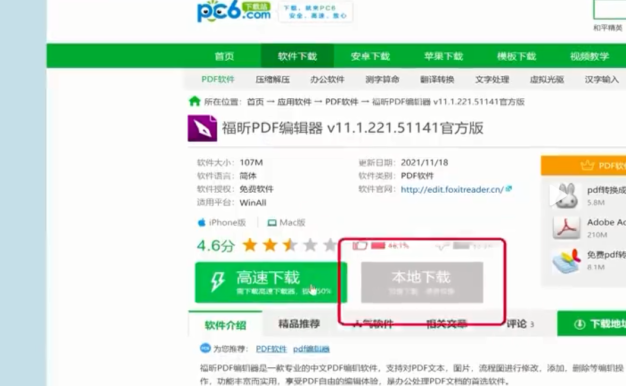Select 压缩解压 category in sub-navigation

(273, 79)
